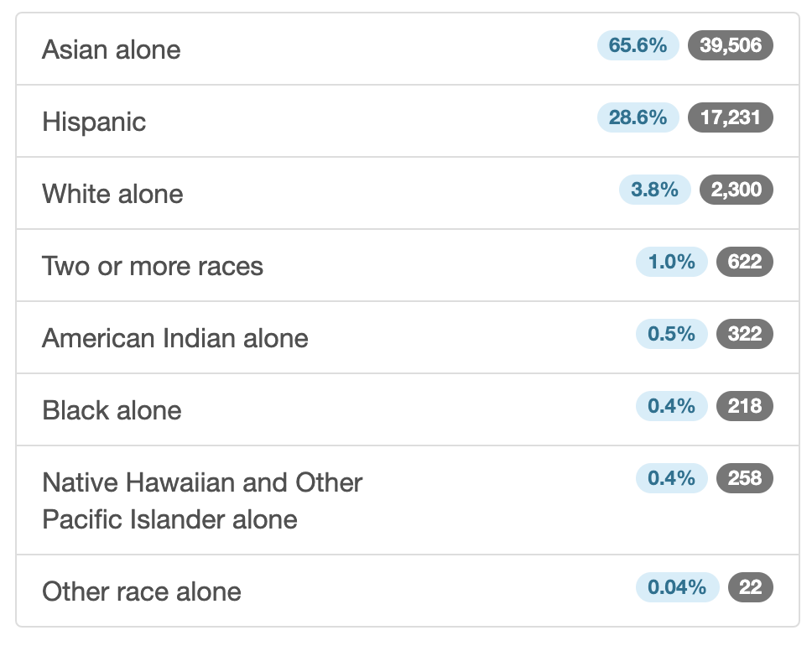Click the 322 count badge

coord(745,334)
